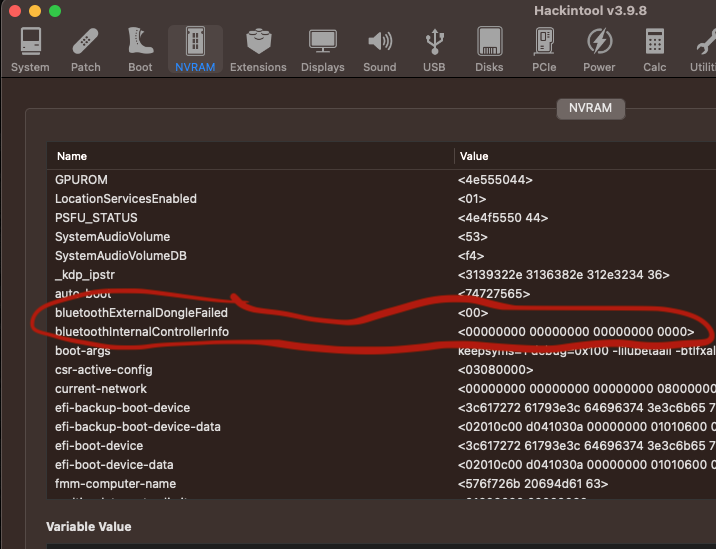Select the NVRAM toolbar icon

tap(195, 50)
